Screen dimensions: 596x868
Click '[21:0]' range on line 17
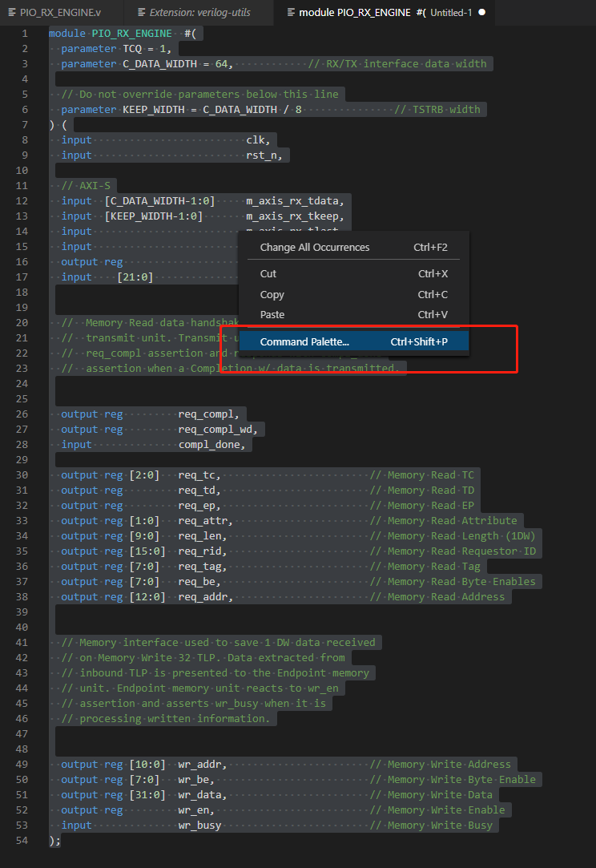(135, 277)
